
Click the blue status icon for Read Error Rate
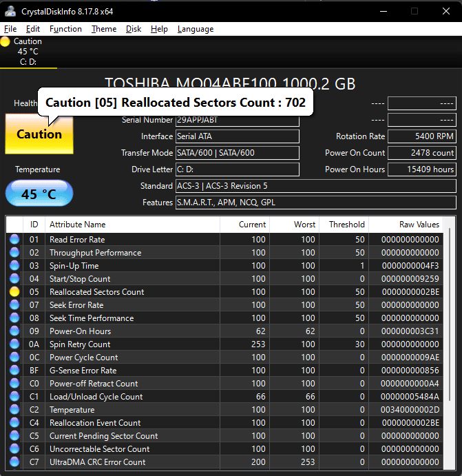pos(14,240)
